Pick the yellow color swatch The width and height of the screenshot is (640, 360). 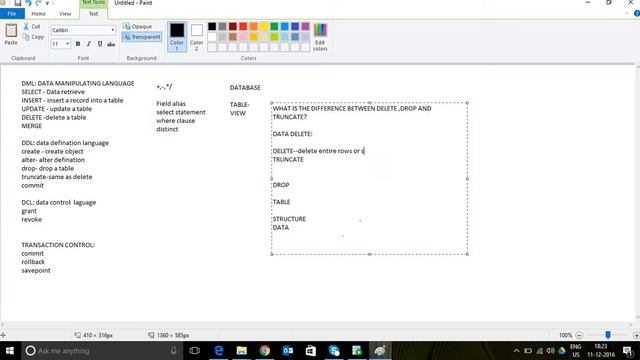coord(264,27)
